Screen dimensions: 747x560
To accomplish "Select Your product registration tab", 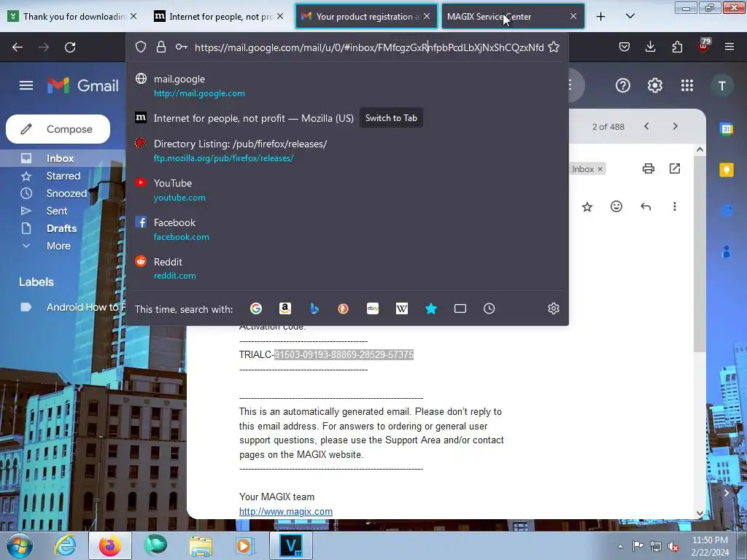I will click(366, 16).
